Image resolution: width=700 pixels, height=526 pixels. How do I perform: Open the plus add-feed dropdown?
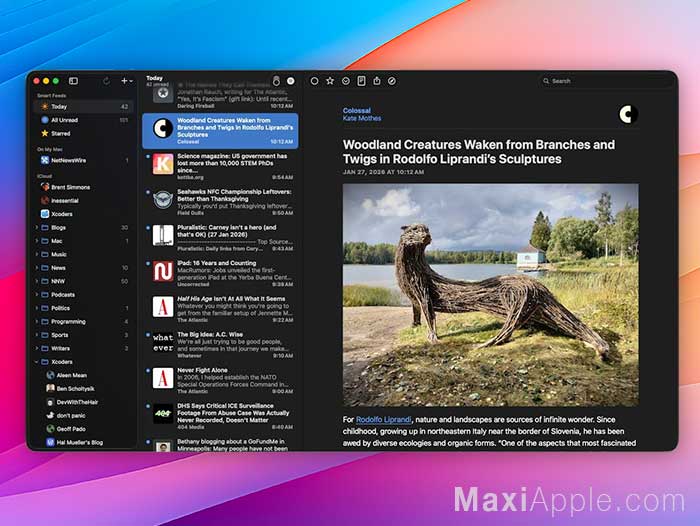pyautogui.click(x=127, y=81)
